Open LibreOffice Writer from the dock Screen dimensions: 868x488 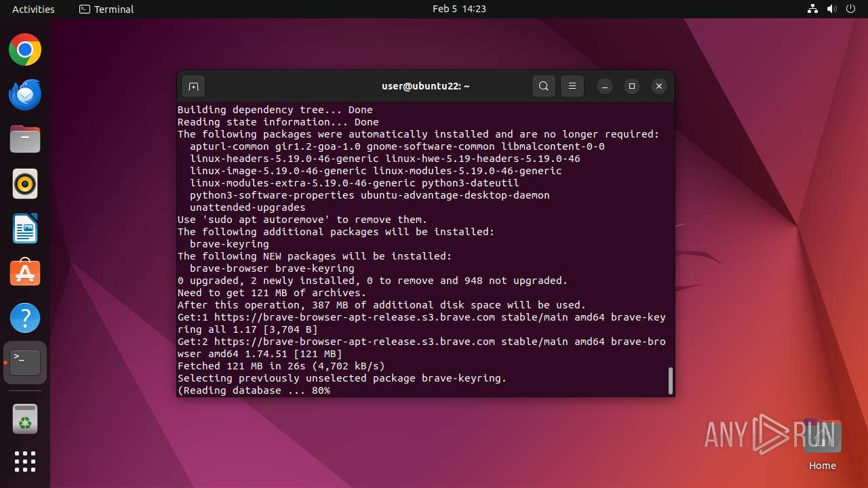coord(25,229)
